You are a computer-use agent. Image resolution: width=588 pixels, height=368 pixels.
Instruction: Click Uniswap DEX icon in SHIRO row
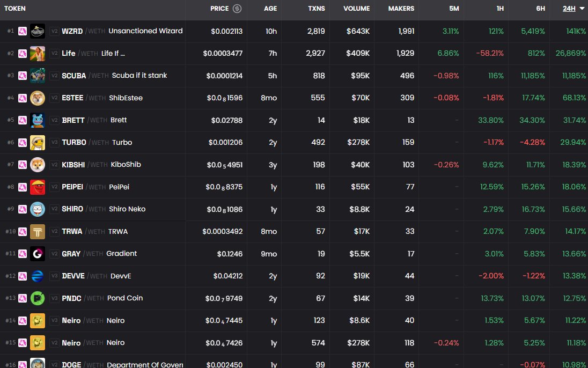point(23,209)
